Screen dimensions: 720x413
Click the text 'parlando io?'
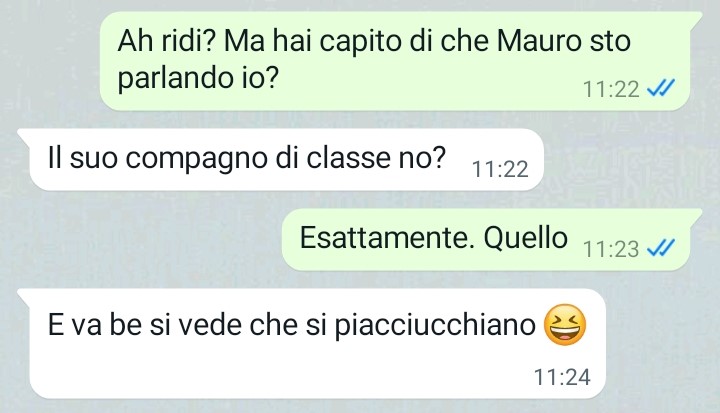click(x=198, y=78)
